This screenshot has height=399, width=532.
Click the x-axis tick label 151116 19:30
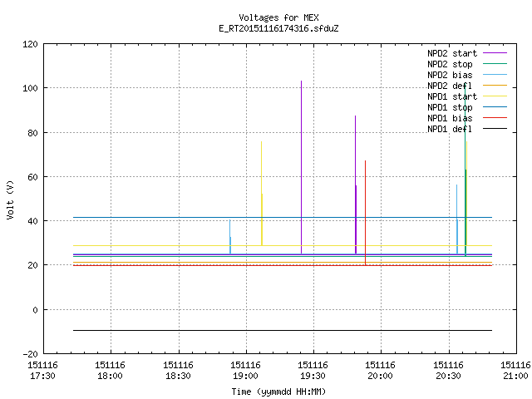coord(313,371)
